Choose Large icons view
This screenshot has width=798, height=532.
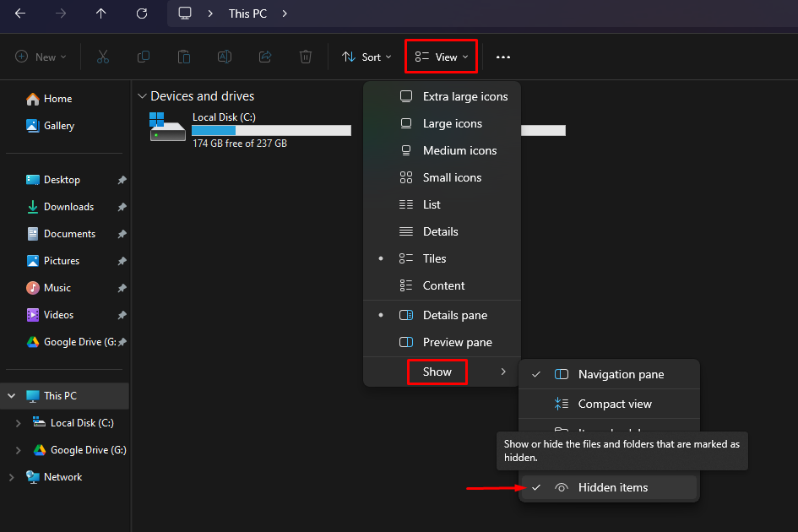[442, 123]
